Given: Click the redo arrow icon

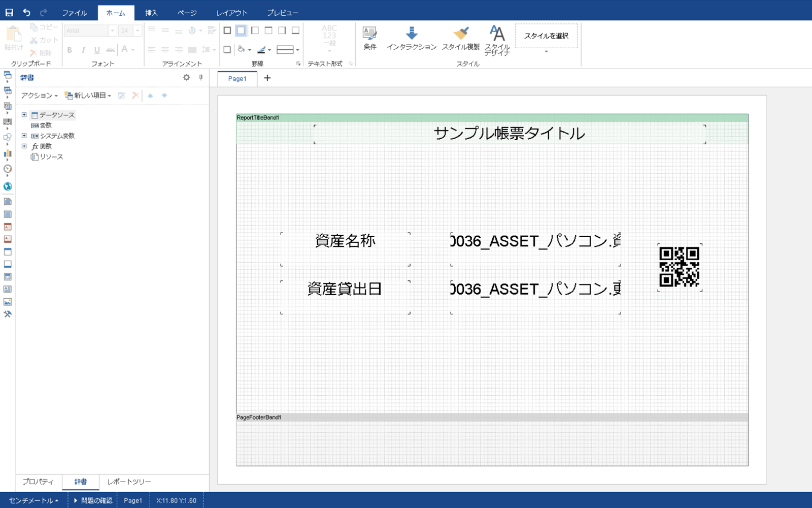Looking at the screenshot, I should tap(43, 12).
